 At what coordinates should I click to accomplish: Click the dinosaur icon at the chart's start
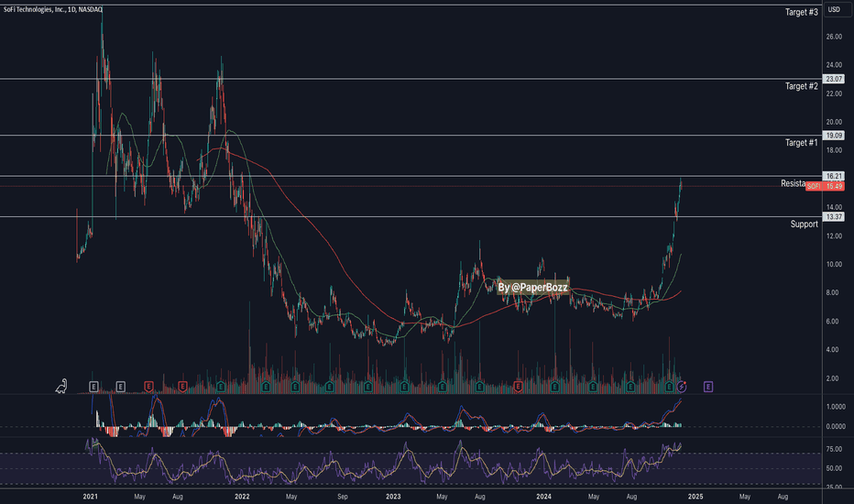[61, 387]
